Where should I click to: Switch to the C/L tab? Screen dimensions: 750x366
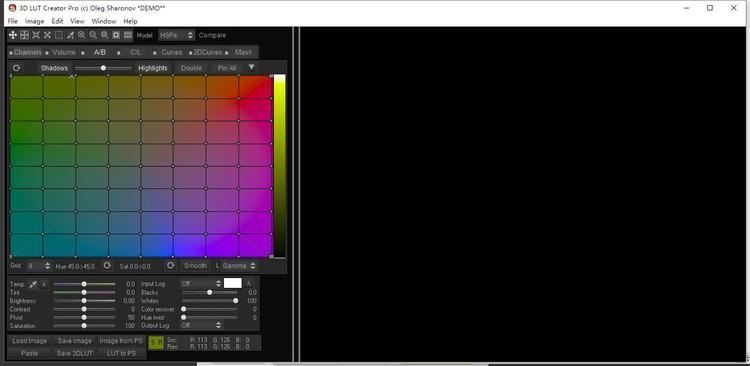tap(136, 52)
